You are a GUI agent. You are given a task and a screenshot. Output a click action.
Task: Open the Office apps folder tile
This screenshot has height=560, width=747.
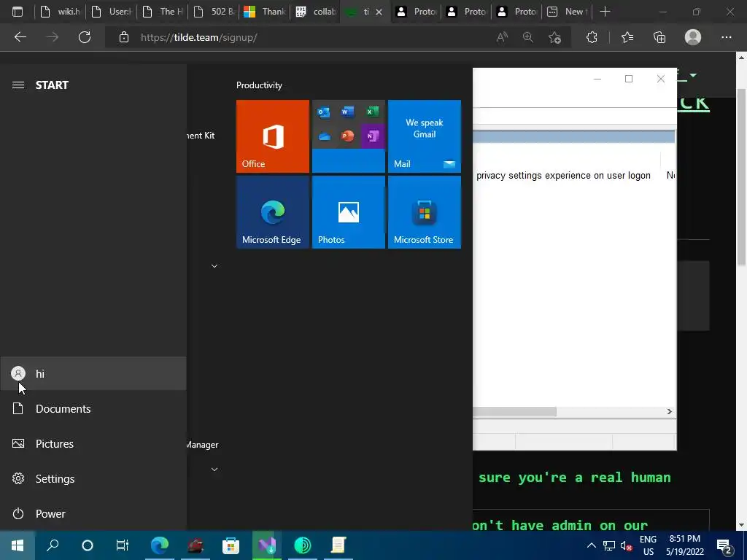pyautogui.click(x=348, y=136)
